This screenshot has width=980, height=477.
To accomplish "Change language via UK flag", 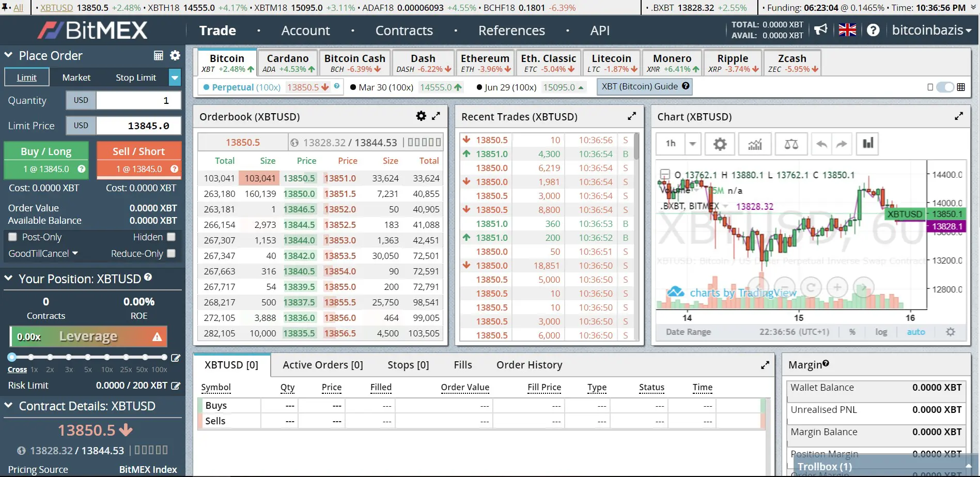I will click(x=847, y=30).
